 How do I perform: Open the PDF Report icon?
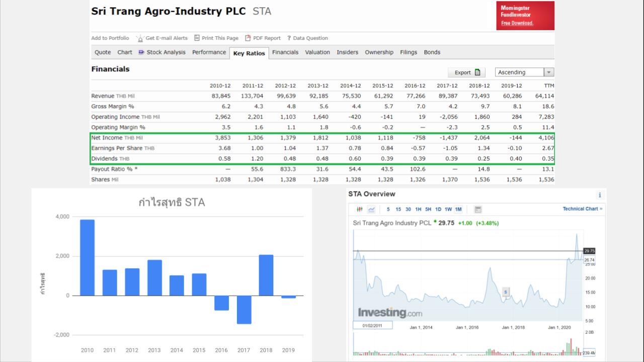(x=248, y=38)
